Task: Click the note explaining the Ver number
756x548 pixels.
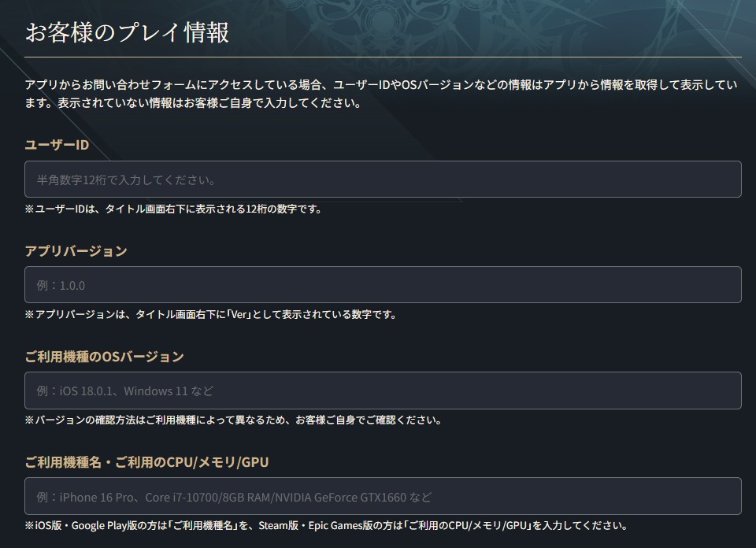Action: coord(211,315)
